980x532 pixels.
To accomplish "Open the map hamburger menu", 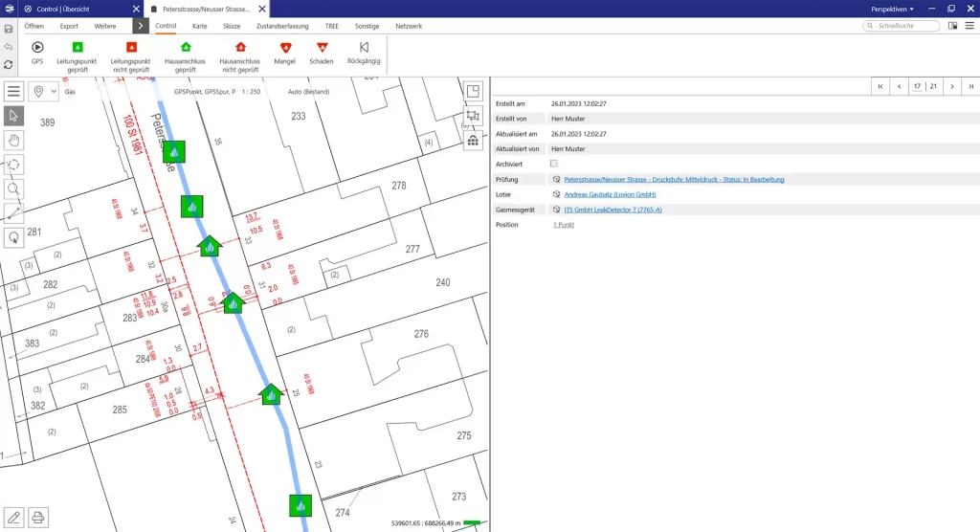I will click(x=14, y=91).
